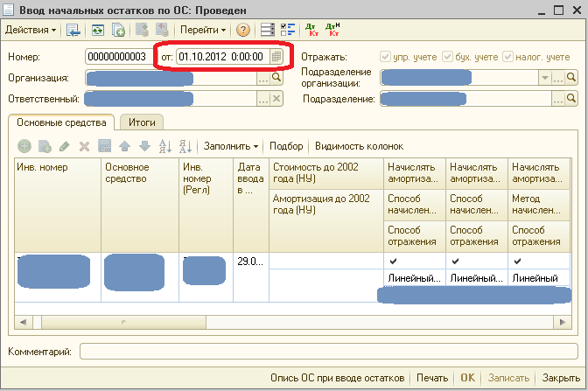Click the date field 01.10.2012
The height and width of the screenshot is (391, 588).
tap(223, 57)
